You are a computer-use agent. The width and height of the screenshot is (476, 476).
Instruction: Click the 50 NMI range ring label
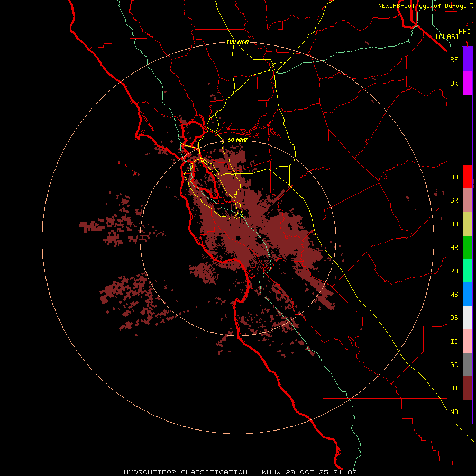(237, 140)
